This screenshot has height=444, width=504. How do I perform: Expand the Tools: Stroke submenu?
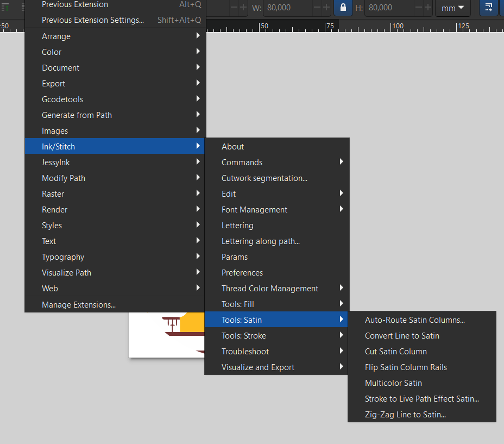click(x=277, y=336)
